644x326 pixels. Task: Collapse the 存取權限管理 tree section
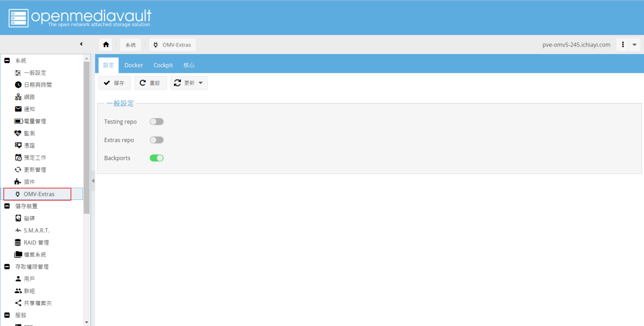pyautogui.click(x=7, y=266)
